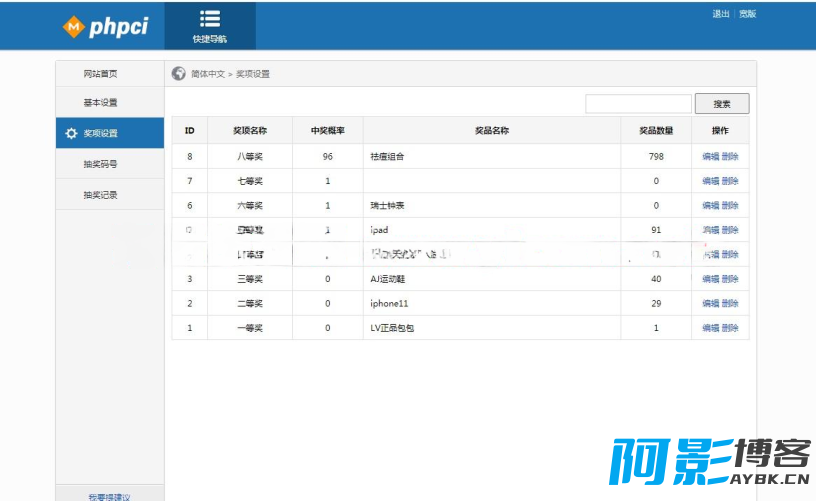Switch to 宽版 layout link
Screen dimensions: 816x501
(747, 14)
